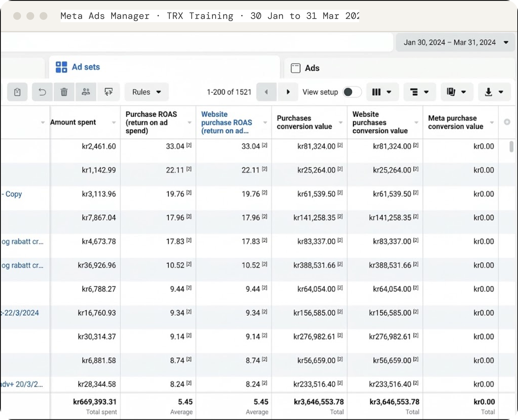Screen dimensions: 518x420
Task: Click the clipboard paste icon in toolbar
Action: [x=17, y=92]
